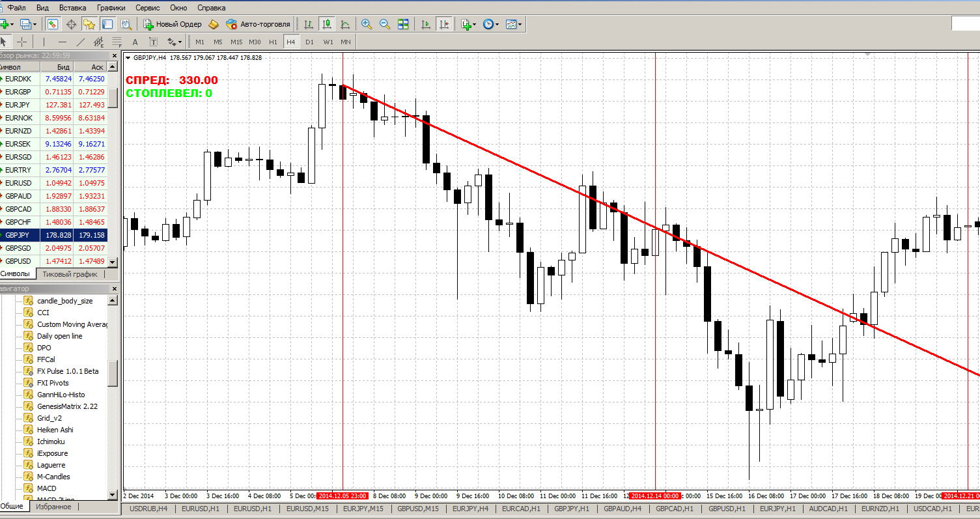Close the Navigator panel
980x519 pixels.
[115, 288]
